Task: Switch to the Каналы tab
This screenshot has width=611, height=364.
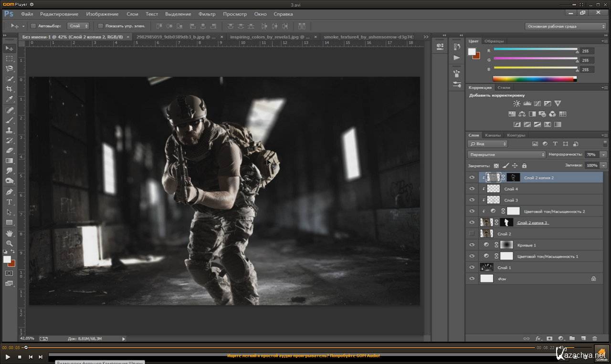Action: point(493,135)
